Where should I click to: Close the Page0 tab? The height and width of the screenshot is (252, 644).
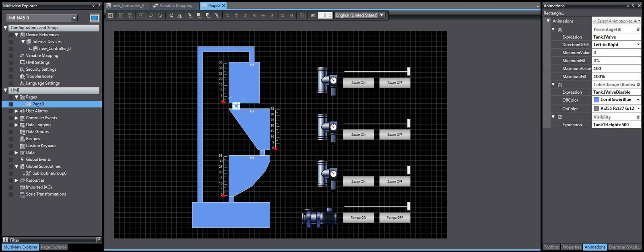223,6
